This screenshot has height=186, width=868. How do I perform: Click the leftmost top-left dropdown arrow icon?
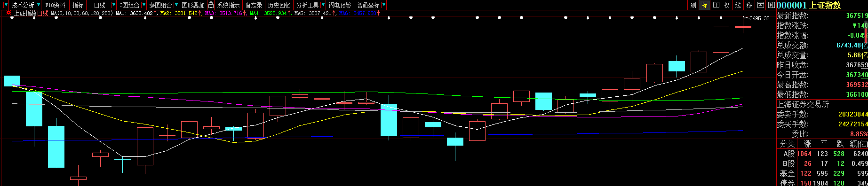click(x=6, y=5)
